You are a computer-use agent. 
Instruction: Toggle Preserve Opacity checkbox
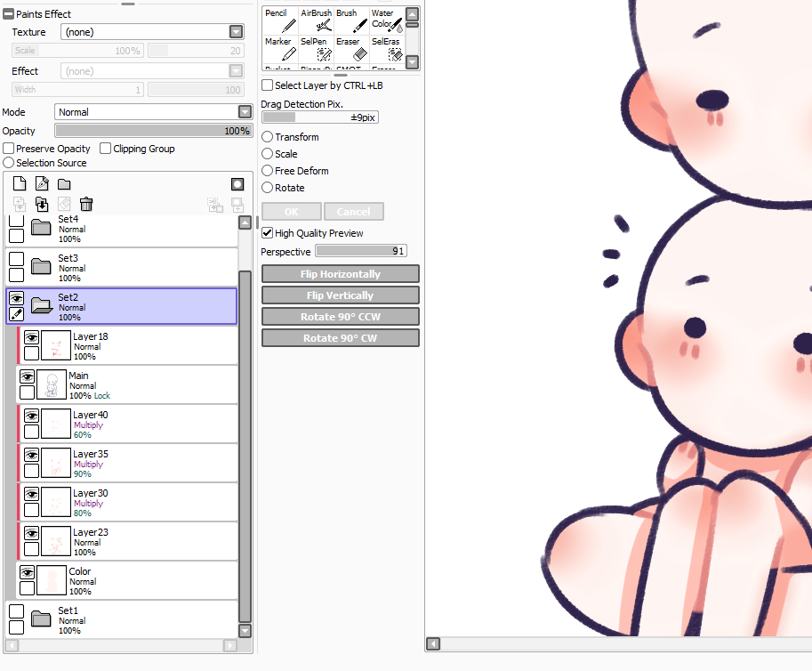point(8,149)
